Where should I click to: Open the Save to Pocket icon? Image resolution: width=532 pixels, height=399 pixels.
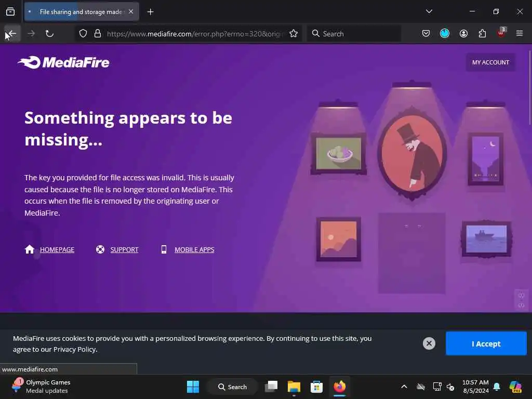click(x=426, y=33)
